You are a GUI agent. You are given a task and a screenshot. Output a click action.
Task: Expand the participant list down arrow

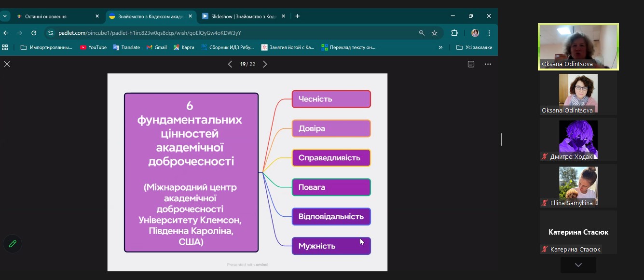[578, 265]
